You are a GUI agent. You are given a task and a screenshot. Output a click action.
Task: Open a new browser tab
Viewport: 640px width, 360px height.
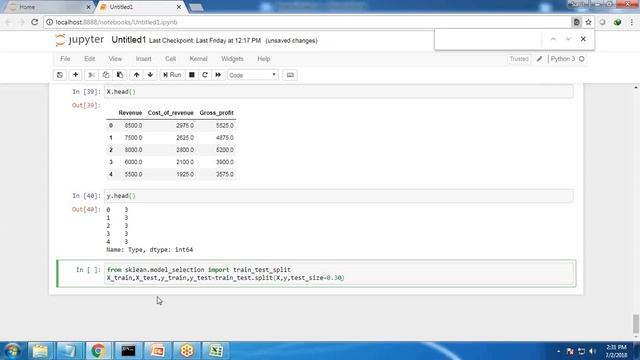click(196, 7)
